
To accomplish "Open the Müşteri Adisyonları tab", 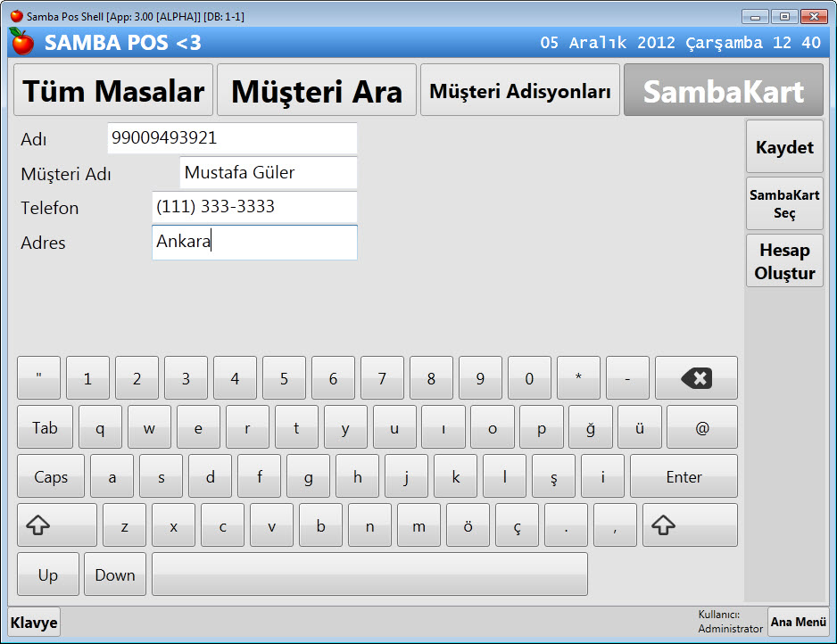I will [x=520, y=90].
